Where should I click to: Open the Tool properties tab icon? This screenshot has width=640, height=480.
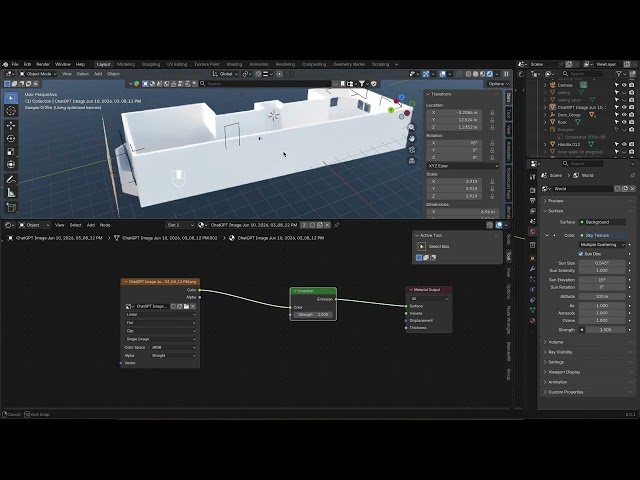coord(532,177)
